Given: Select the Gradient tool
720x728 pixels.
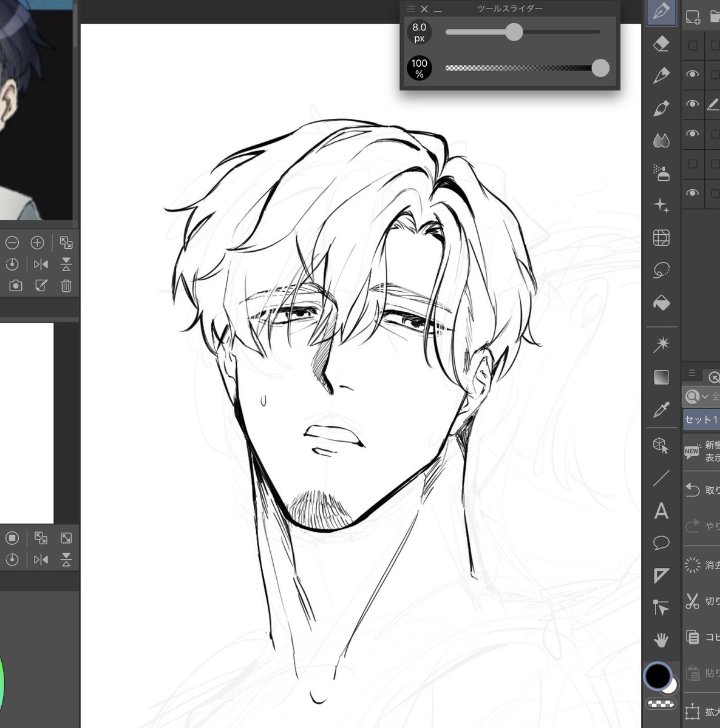Looking at the screenshot, I should click(661, 377).
